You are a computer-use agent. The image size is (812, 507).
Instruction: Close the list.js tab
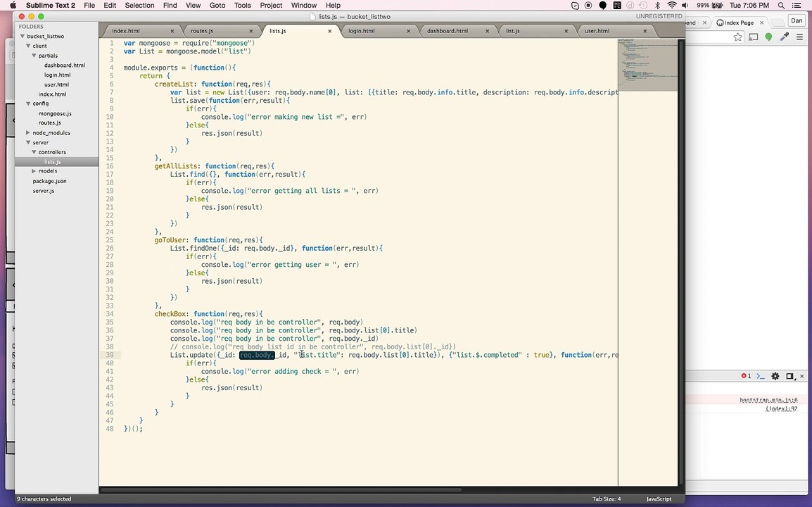tap(566, 31)
